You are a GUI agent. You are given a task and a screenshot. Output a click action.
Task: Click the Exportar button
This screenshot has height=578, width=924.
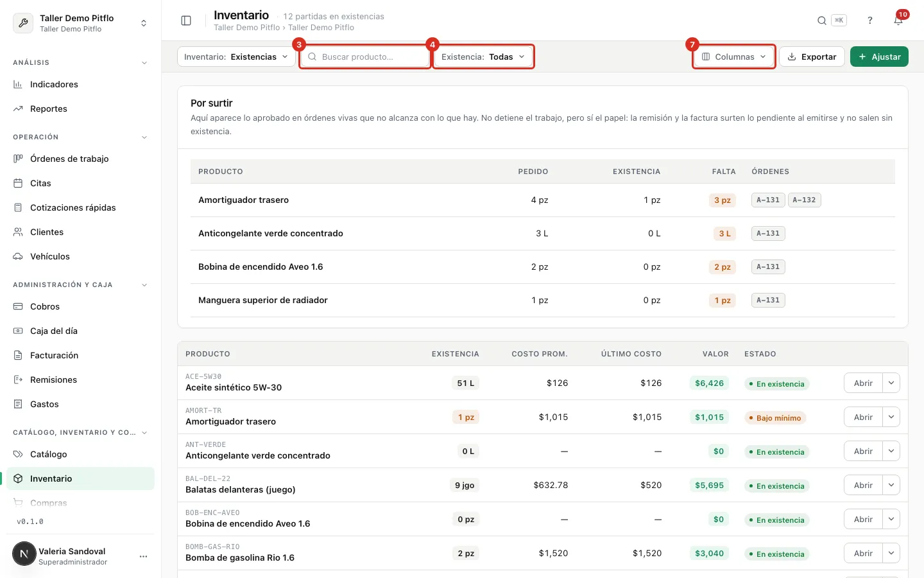click(x=812, y=57)
